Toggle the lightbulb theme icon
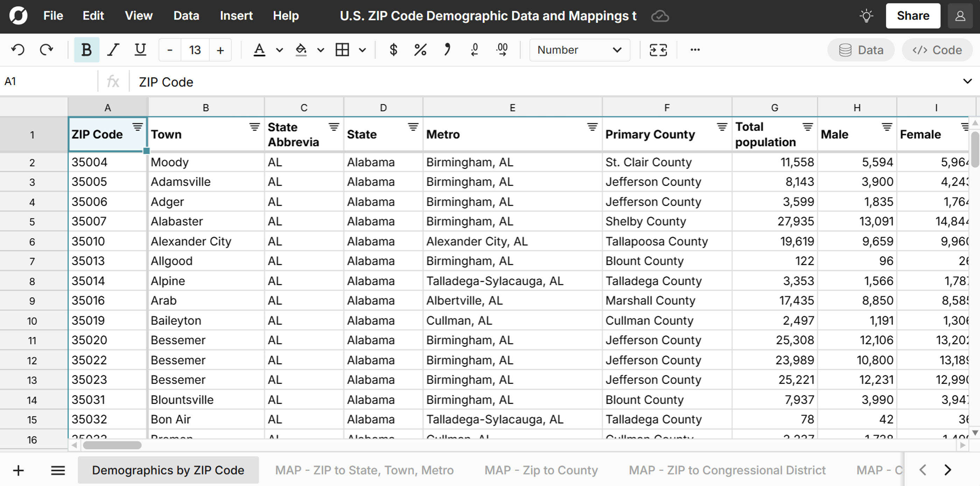 point(866,16)
